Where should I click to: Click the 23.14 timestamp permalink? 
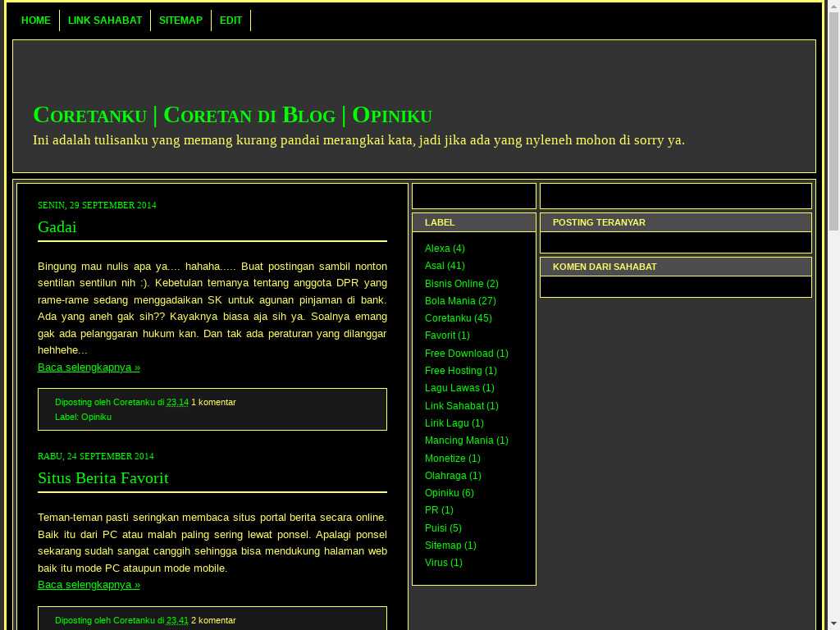pyautogui.click(x=177, y=402)
